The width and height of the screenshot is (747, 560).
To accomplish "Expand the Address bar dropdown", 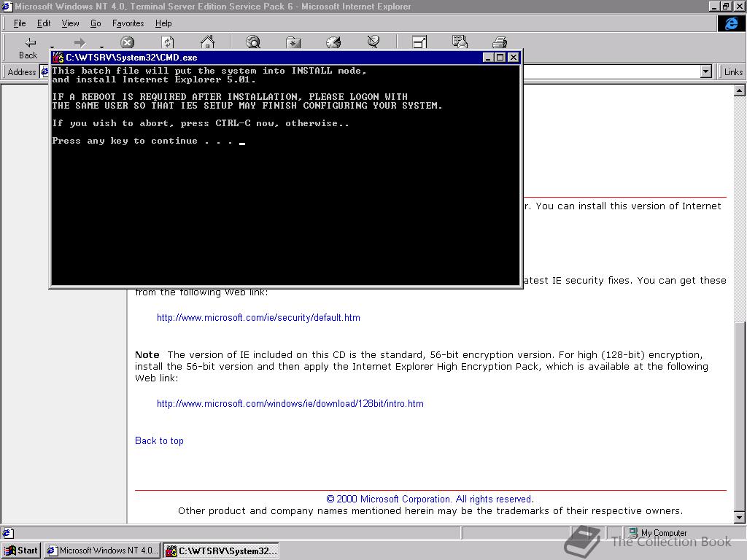I will pos(706,72).
